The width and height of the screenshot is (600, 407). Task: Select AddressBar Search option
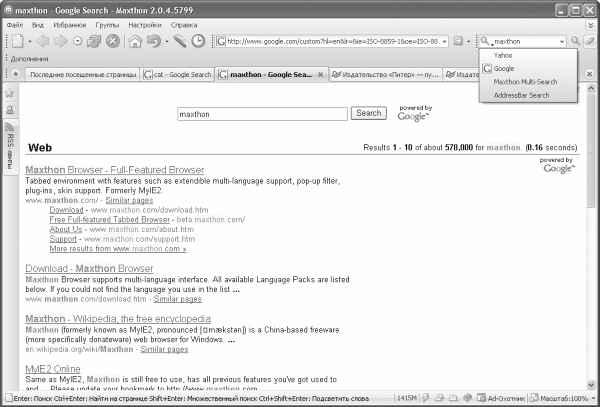(x=528, y=95)
